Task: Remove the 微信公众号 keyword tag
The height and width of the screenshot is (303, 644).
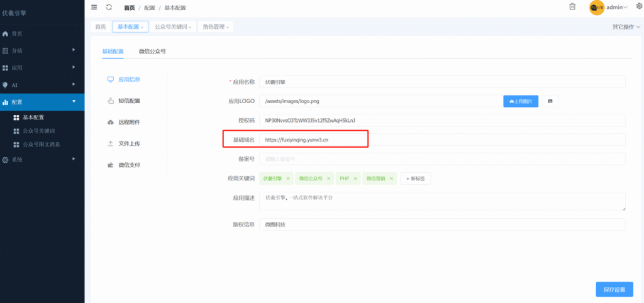Action: [328, 179]
